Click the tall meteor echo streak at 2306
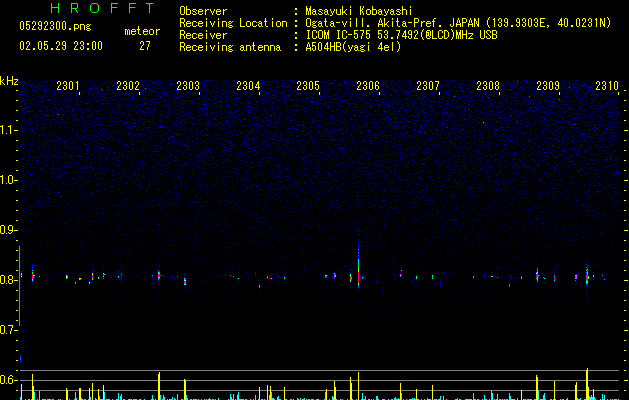Image resolution: width=629 pixels, height=400 pixels. [358, 265]
